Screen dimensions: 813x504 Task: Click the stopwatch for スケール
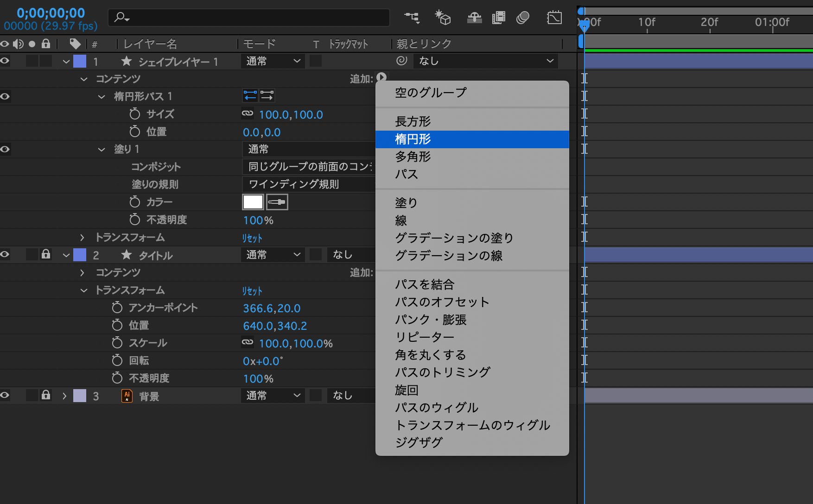117,343
